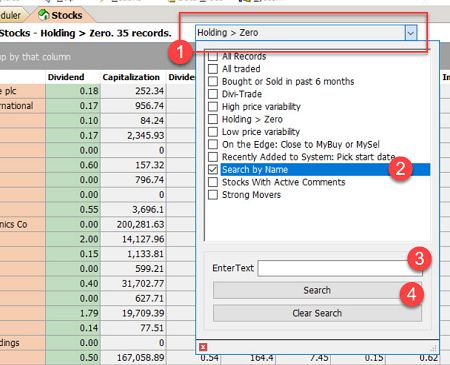Click the EnterText input field
This screenshot has height=365, width=450.
click(x=340, y=268)
